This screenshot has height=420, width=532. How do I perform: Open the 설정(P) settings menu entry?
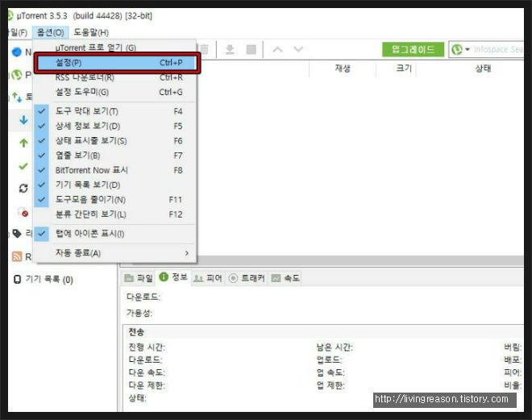tap(117, 63)
